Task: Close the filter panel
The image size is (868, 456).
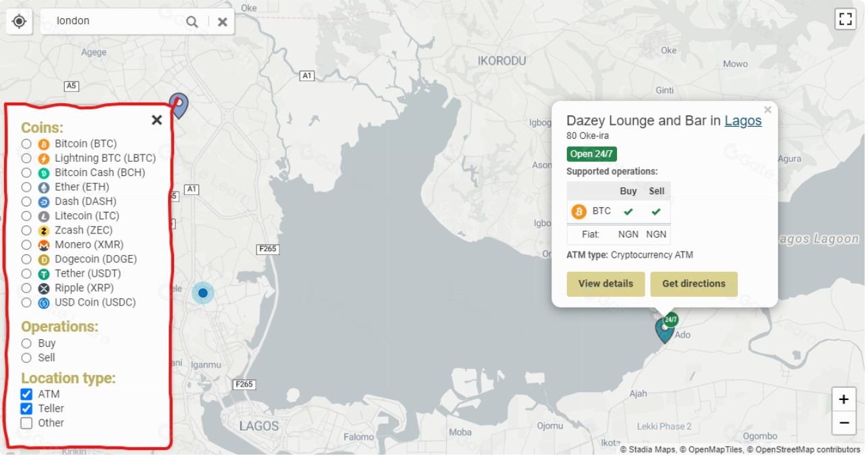Action: click(157, 120)
